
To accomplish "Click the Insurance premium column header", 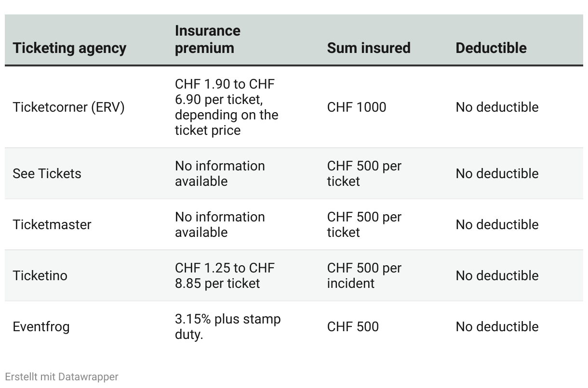I will click(x=207, y=39).
